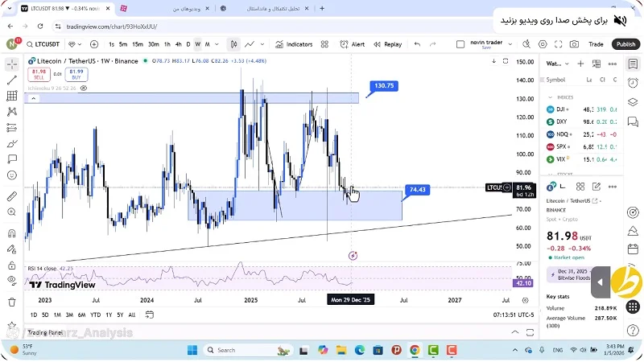Viewport: 644px width, 362px height.
Task: Select the trend line drawing tool
Action: point(12,80)
